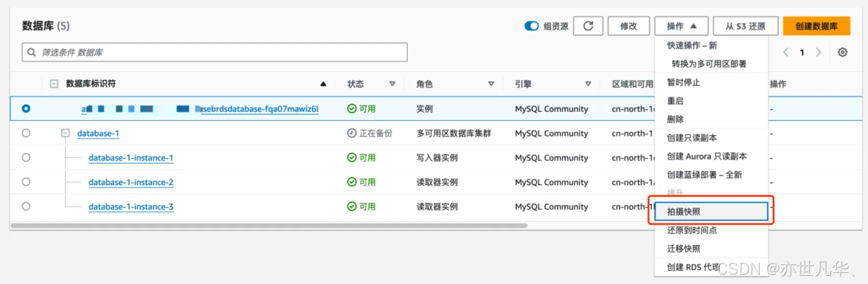Click 多可用区数据库集群 role cell

(454, 133)
